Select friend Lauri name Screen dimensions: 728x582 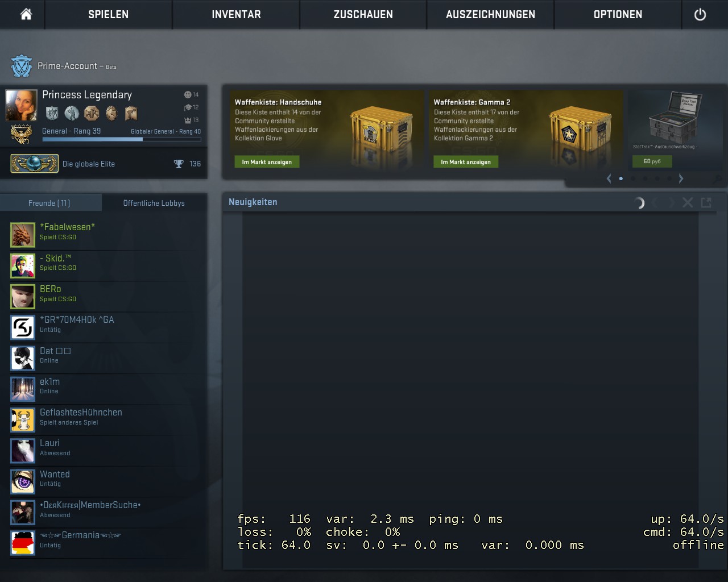pyautogui.click(x=49, y=443)
